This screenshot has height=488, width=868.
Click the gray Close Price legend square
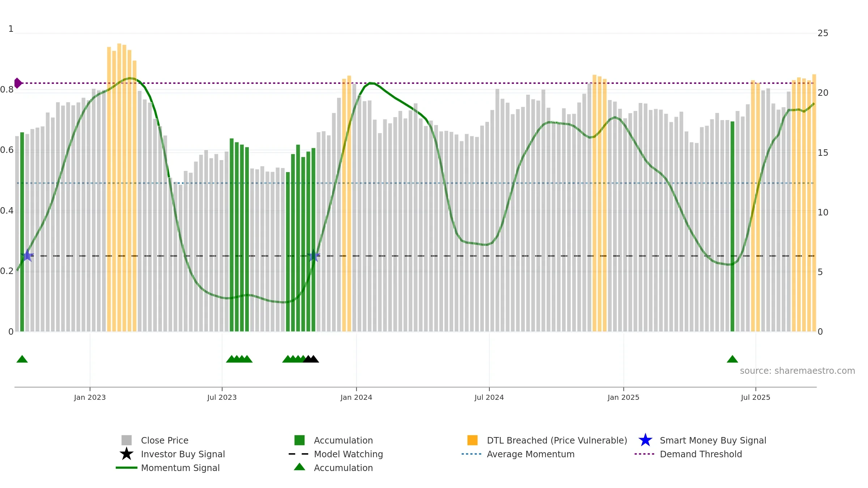click(x=126, y=440)
